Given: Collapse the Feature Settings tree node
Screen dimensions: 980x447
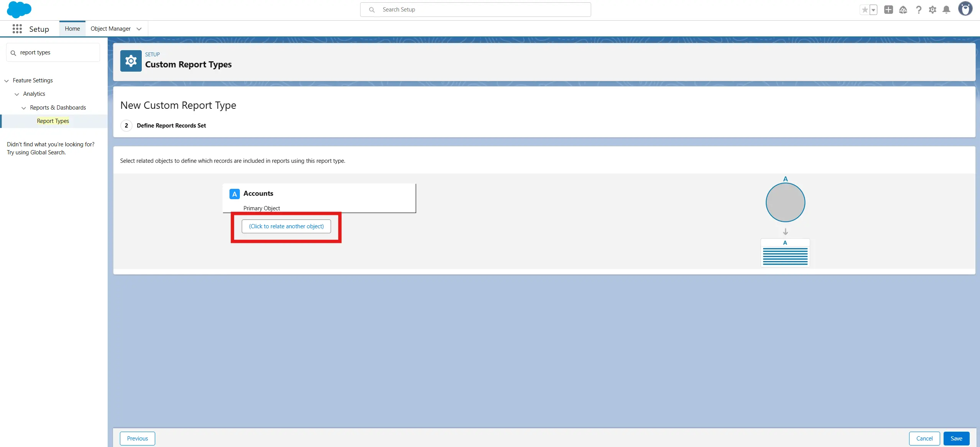Looking at the screenshot, I should coord(7,81).
